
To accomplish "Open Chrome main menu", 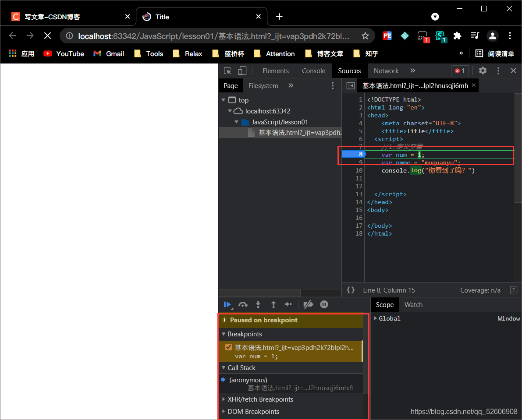I will pyautogui.click(x=510, y=35).
